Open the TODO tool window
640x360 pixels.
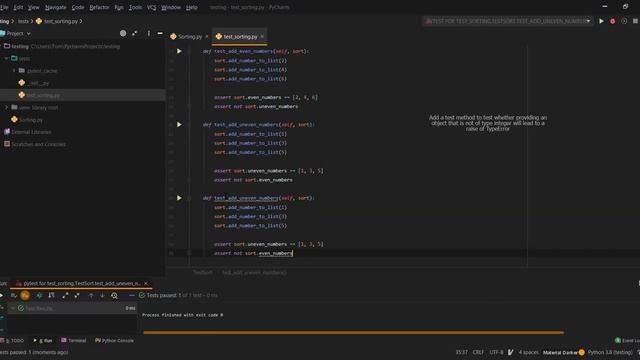pos(12,340)
